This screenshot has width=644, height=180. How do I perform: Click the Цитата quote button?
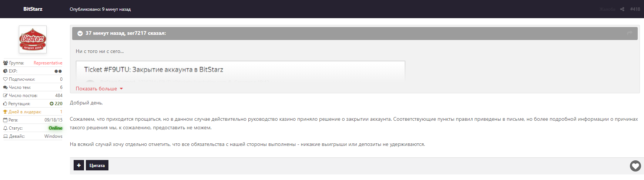(97, 165)
